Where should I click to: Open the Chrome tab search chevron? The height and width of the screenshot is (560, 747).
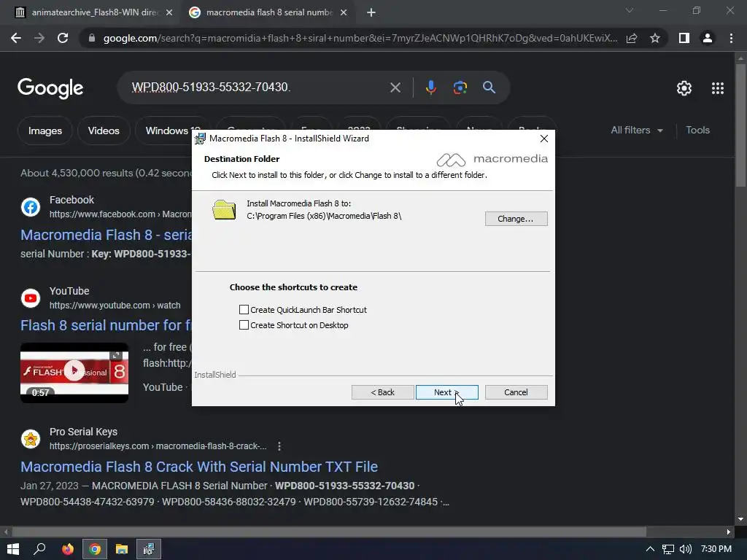630,10
